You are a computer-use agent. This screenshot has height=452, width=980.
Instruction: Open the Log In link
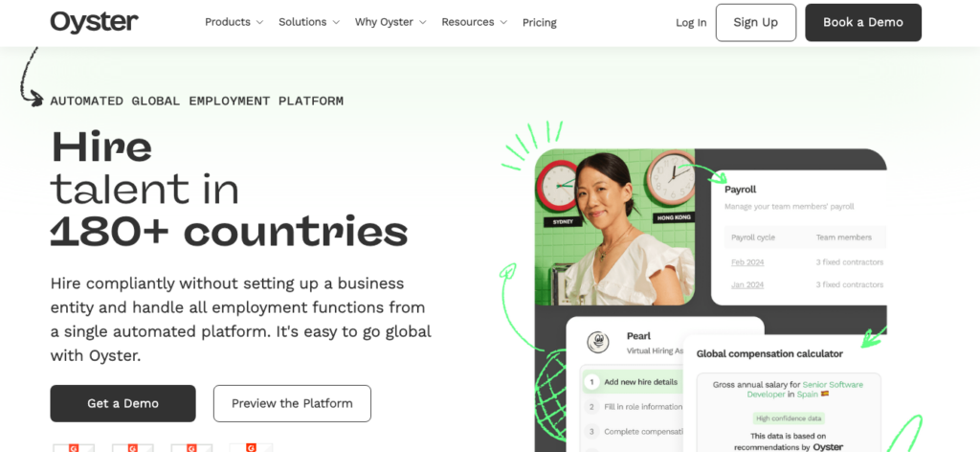691,23
